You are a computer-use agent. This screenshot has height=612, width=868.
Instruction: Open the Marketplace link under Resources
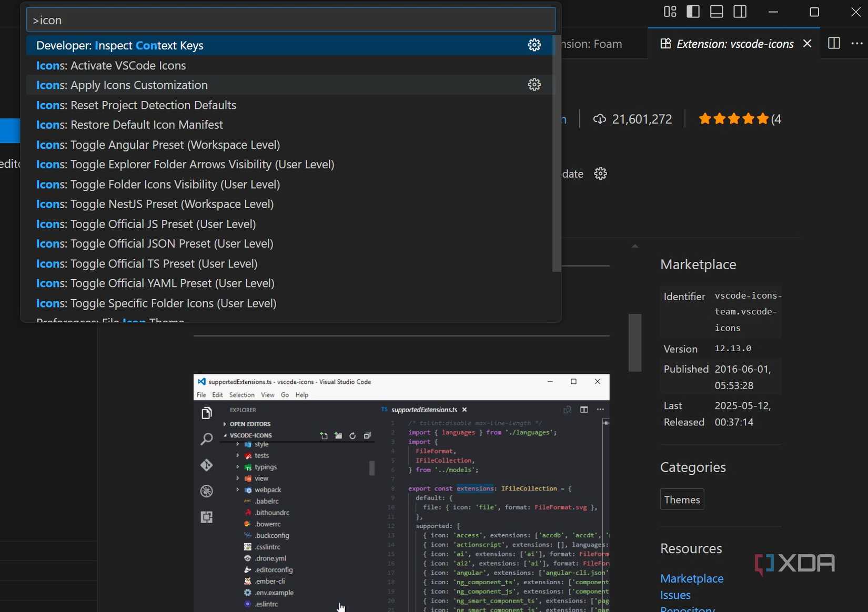[x=692, y=578]
